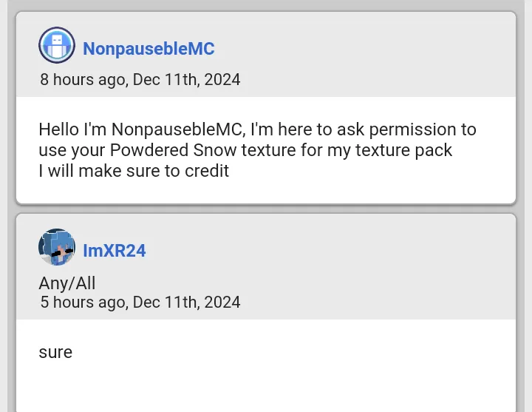Image resolution: width=532 pixels, height=412 pixels.
Task: Click the "sure" reply text
Action: tap(55, 352)
